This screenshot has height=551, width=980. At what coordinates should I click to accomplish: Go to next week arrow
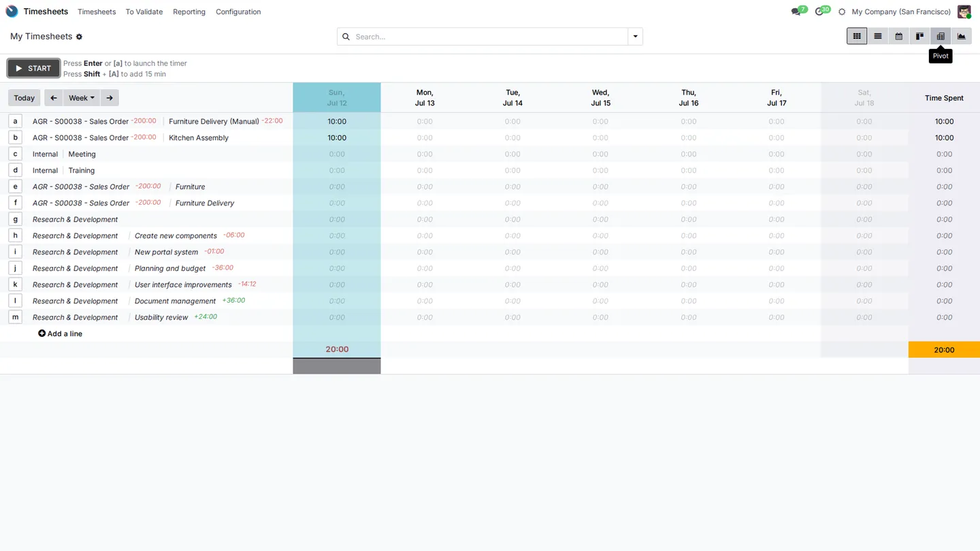(x=110, y=98)
